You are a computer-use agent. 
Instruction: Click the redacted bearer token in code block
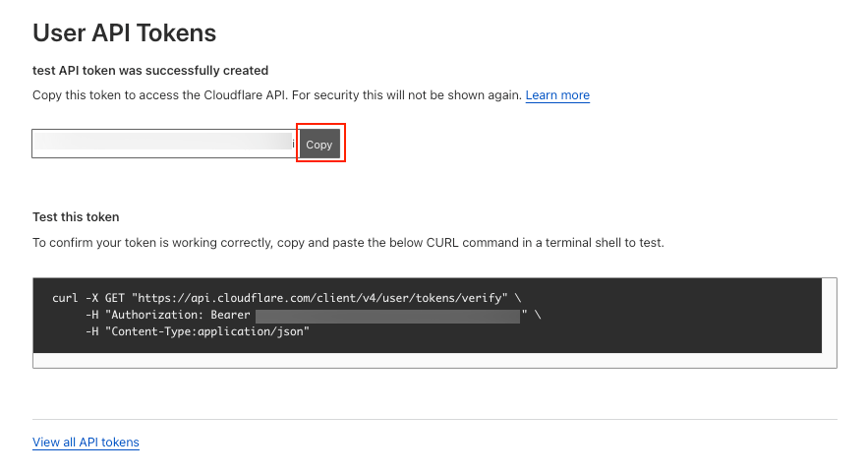point(387,315)
